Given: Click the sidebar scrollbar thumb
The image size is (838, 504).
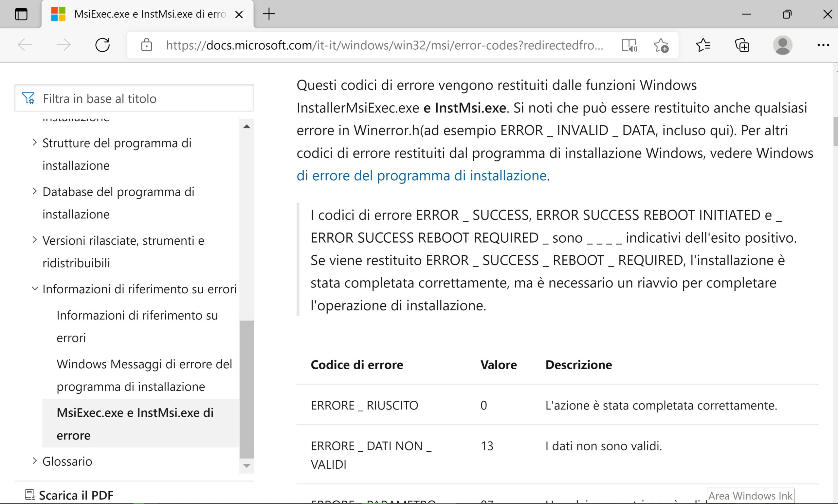Looking at the screenshot, I should pos(247,390).
